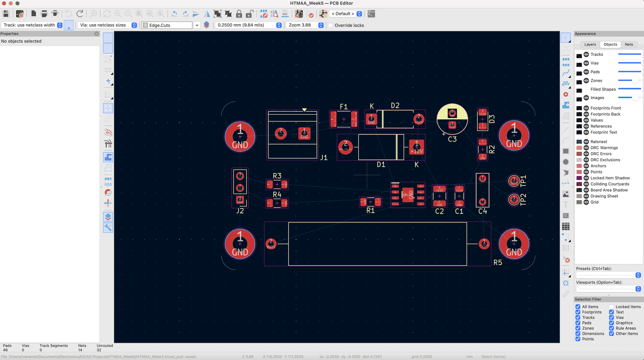Toggle the grid display button

pos(108,38)
